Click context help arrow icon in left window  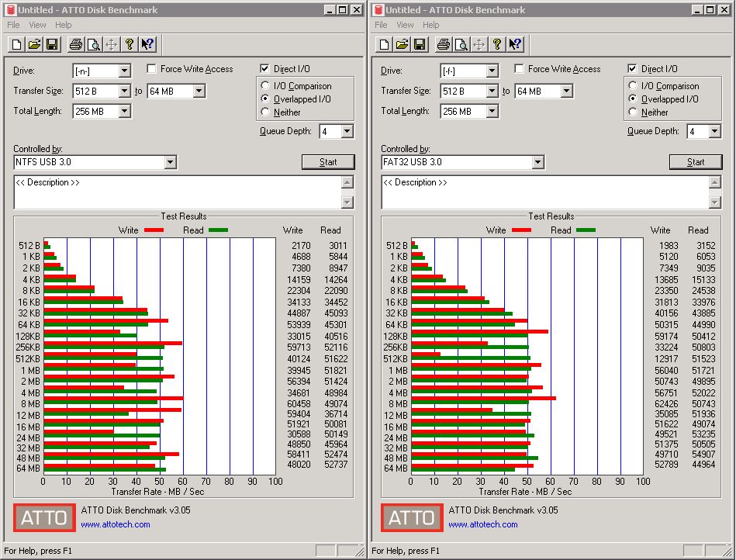pos(147,44)
